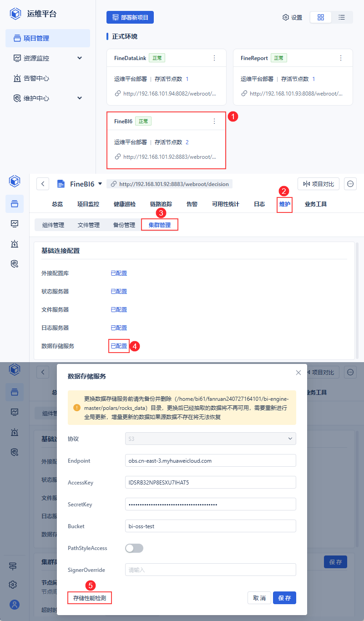
Task: Open 已配置 link for 数据存储服务
Action: click(x=119, y=346)
